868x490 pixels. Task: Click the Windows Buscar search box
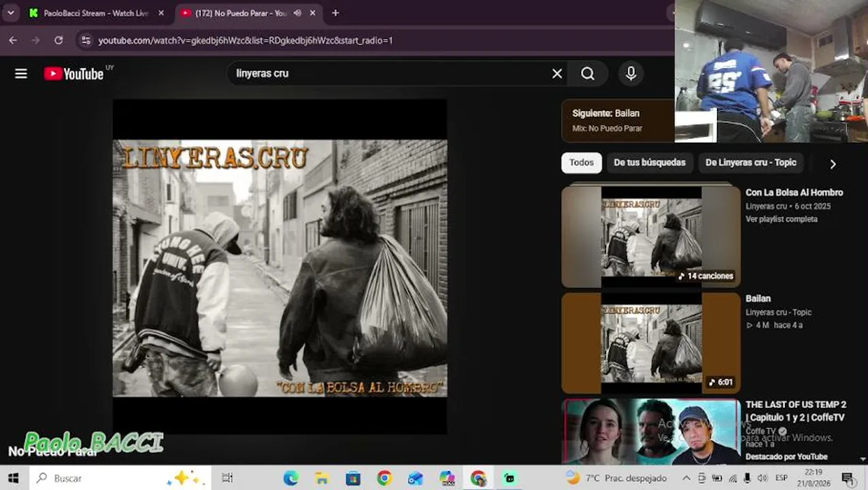120,478
